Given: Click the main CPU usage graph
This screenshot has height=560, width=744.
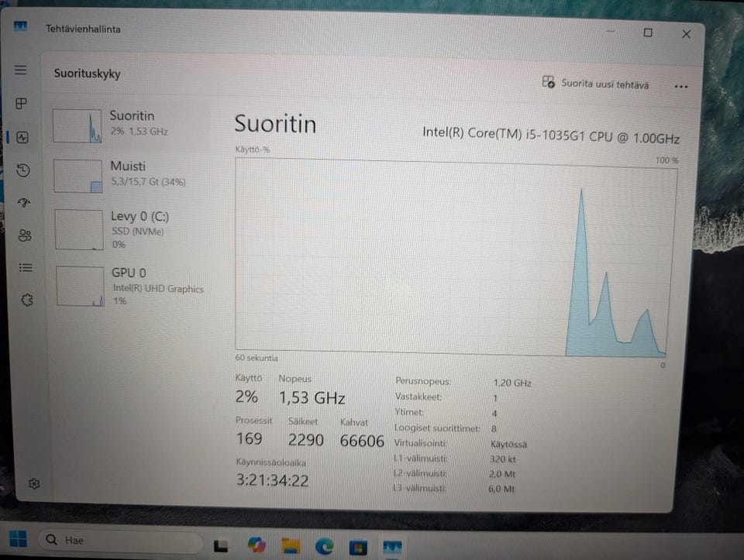Looking at the screenshot, I should (x=456, y=258).
